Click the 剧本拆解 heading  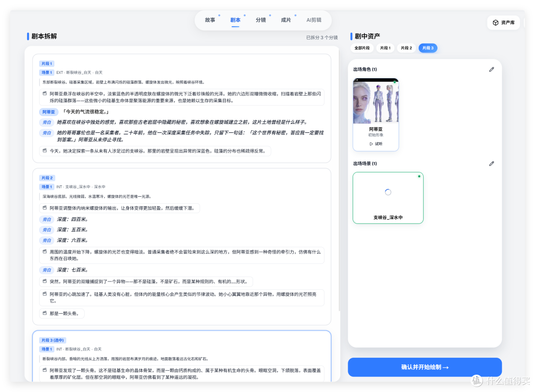click(44, 37)
